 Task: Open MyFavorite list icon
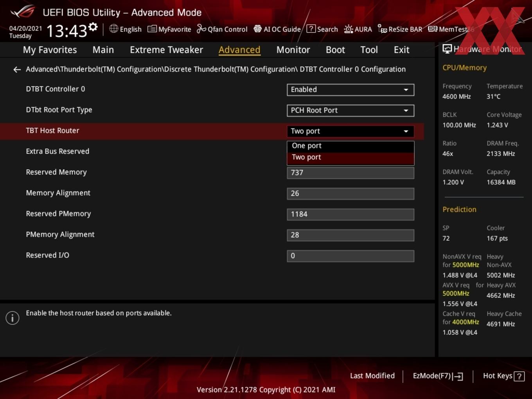pyautogui.click(x=152, y=29)
